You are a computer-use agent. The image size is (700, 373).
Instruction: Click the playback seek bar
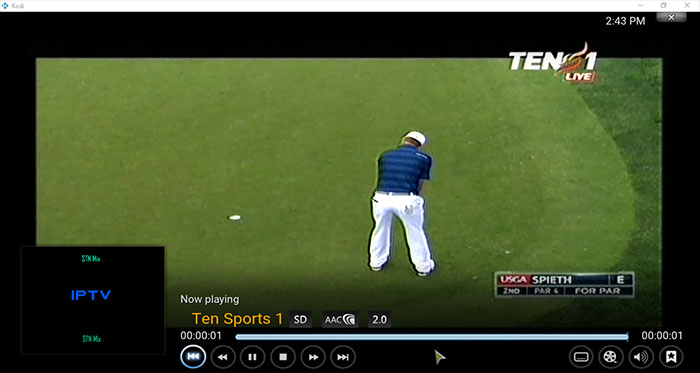click(x=432, y=337)
